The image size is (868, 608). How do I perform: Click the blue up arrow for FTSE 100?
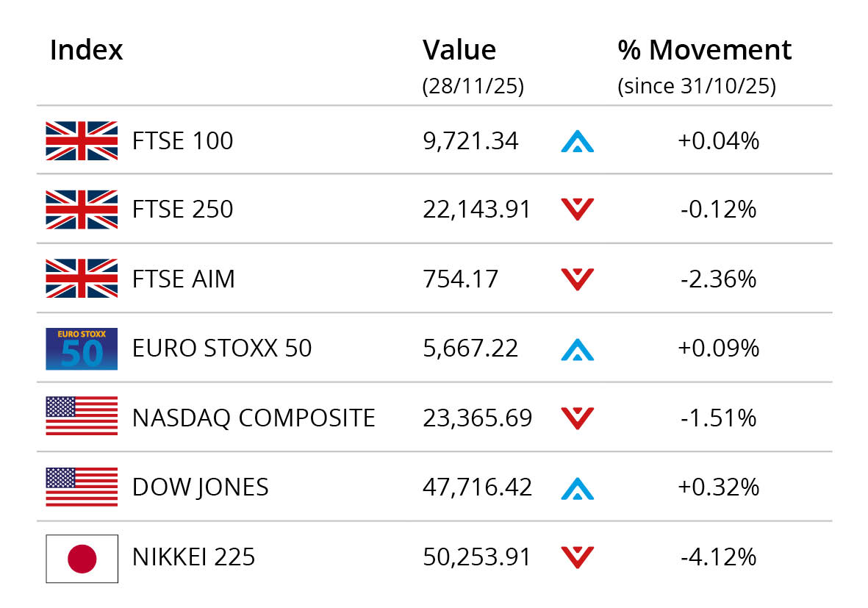577,140
